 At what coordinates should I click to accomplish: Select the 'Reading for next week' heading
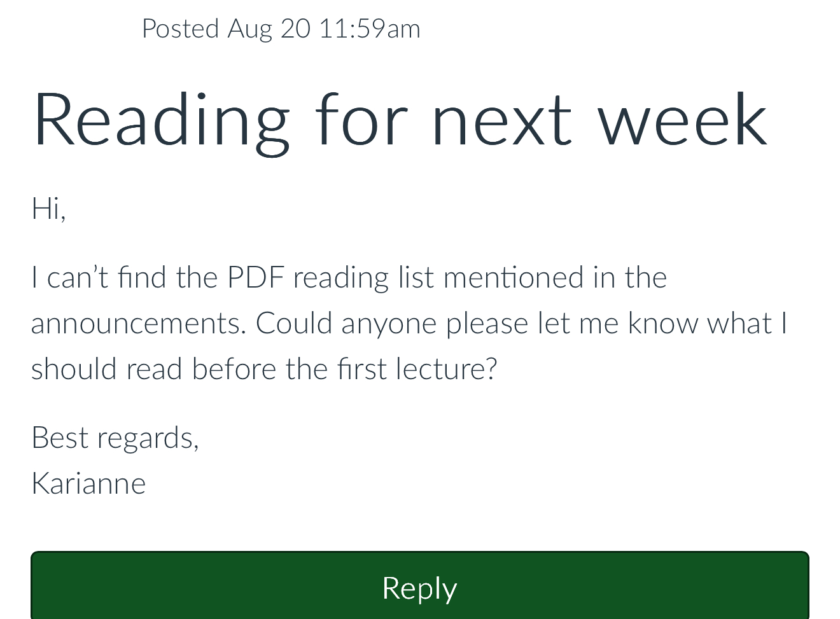point(400,120)
